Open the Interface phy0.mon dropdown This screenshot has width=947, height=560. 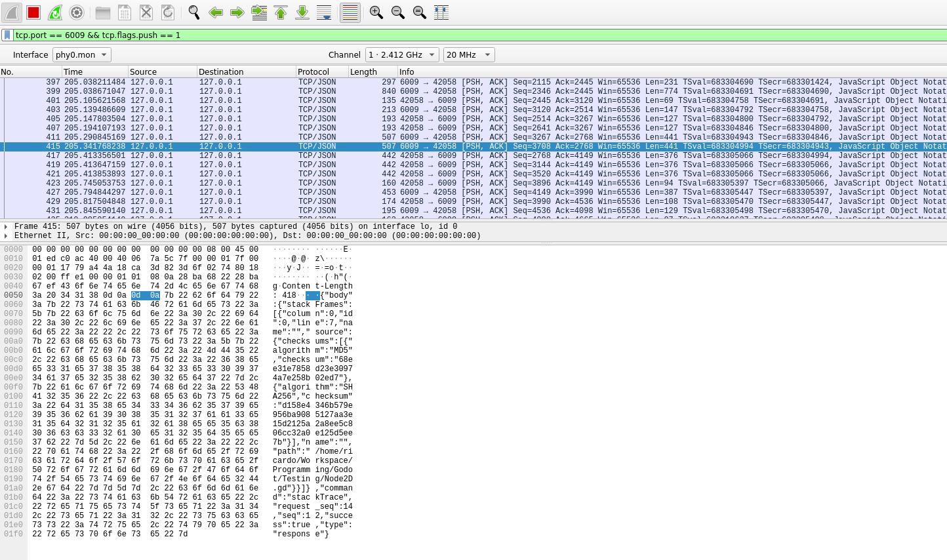click(81, 55)
